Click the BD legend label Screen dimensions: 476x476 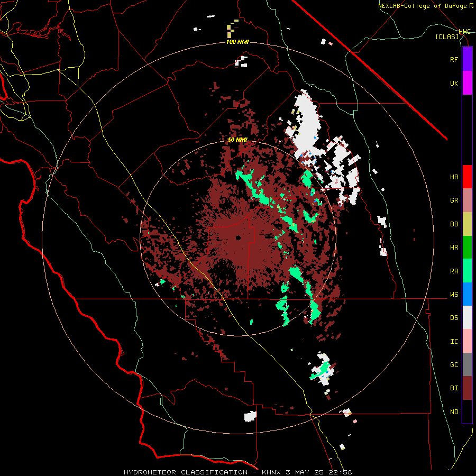point(454,224)
